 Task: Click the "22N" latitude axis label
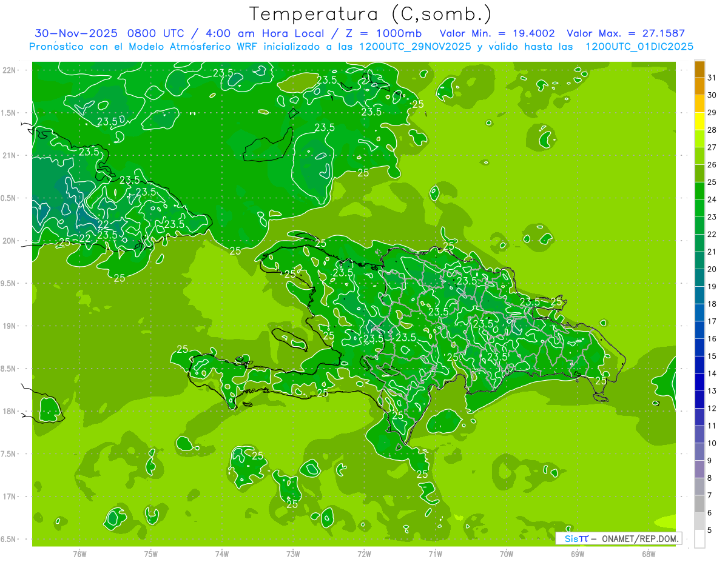[10, 70]
